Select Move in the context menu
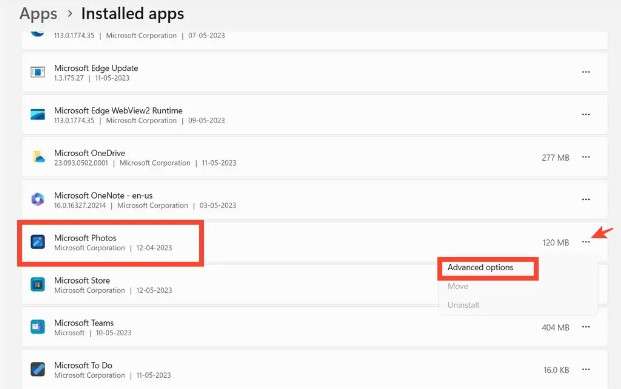 tap(458, 286)
